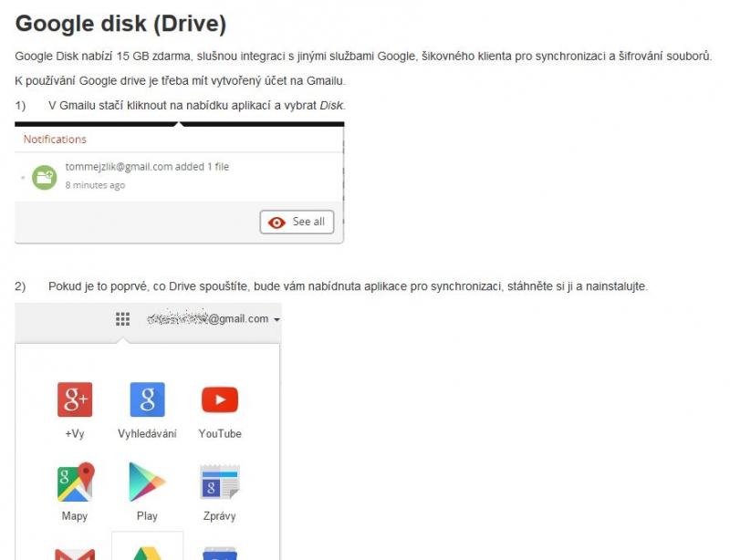Click the italic word 'Disk' in step 1

pos(331,106)
